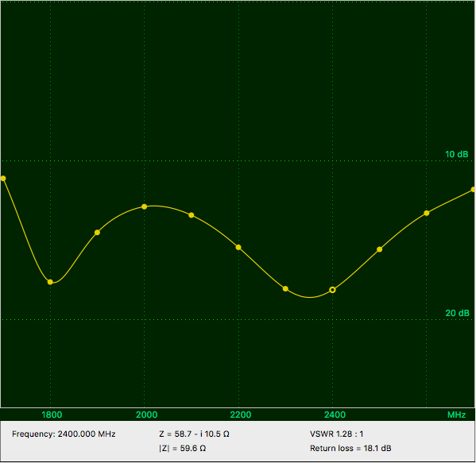
Task: Click the rightmost data point on curve
Action: point(474,190)
